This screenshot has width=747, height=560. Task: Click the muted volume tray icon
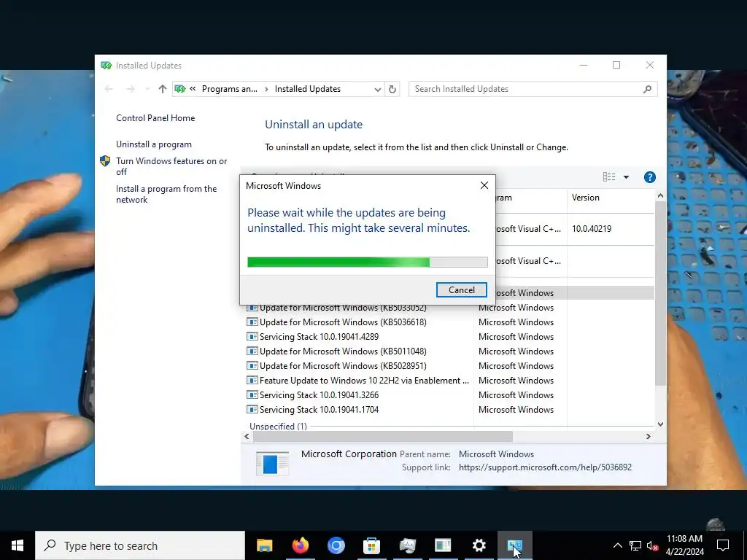[653, 545]
